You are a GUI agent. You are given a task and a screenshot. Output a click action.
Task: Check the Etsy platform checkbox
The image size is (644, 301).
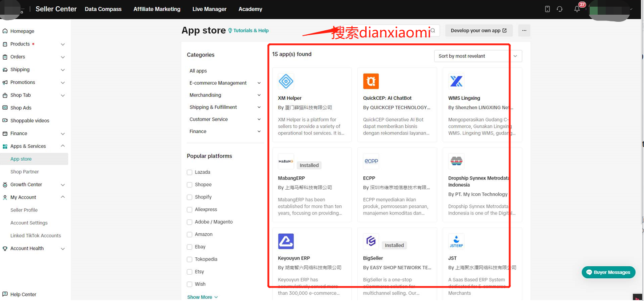(x=190, y=272)
